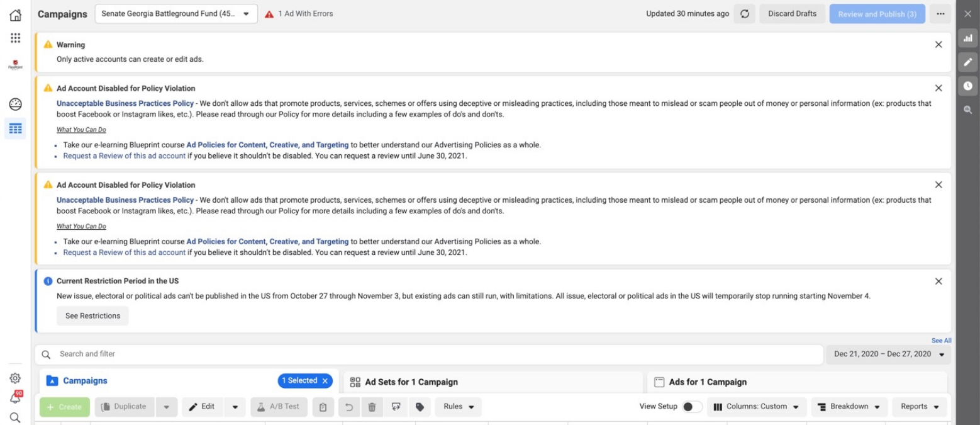This screenshot has width=980, height=425.
Task: Click the A/B Test button
Action: pyautogui.click(x=278, y=407)
